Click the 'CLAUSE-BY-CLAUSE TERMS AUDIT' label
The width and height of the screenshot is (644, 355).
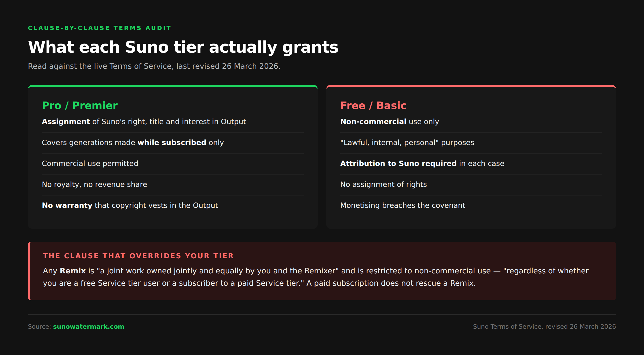100,28
